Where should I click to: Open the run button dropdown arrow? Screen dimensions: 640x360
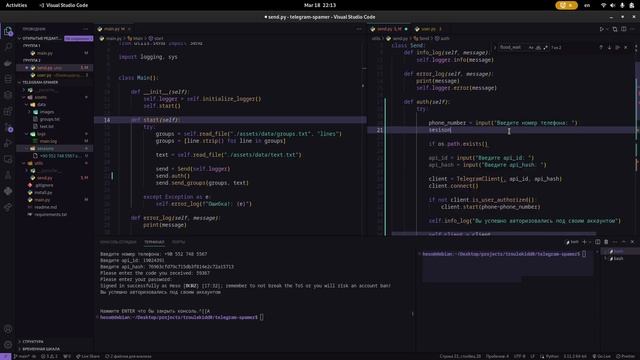coord(607,29)
